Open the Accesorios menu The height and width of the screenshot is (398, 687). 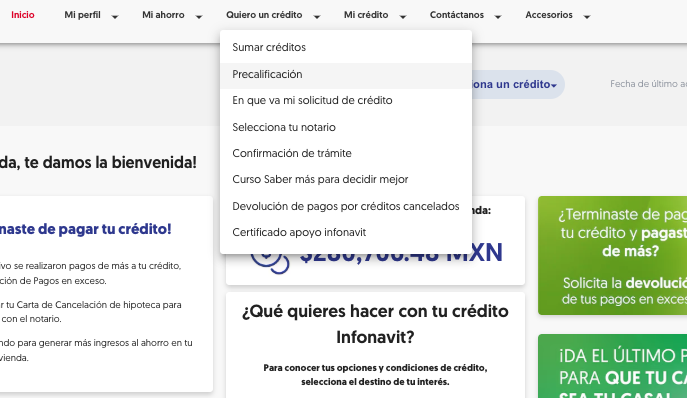549,15
